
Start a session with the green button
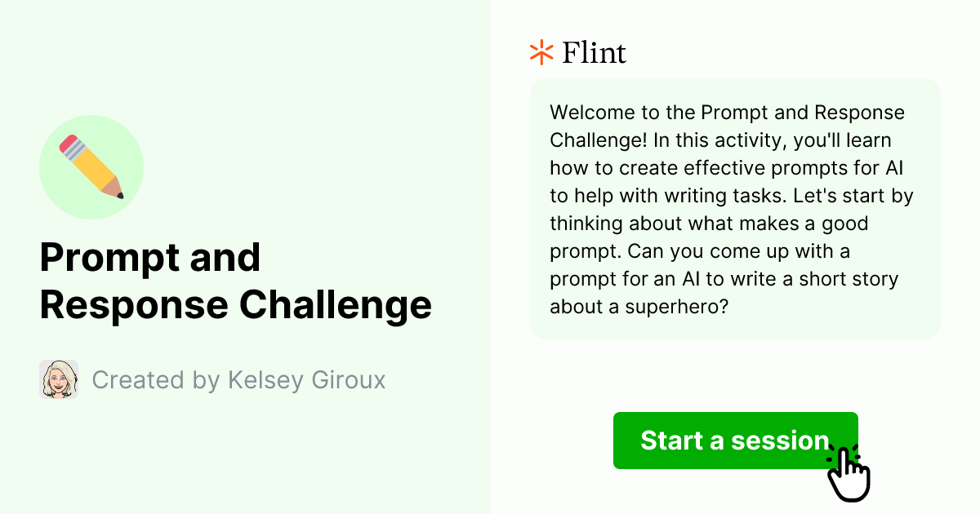click(x=735, y=441)
